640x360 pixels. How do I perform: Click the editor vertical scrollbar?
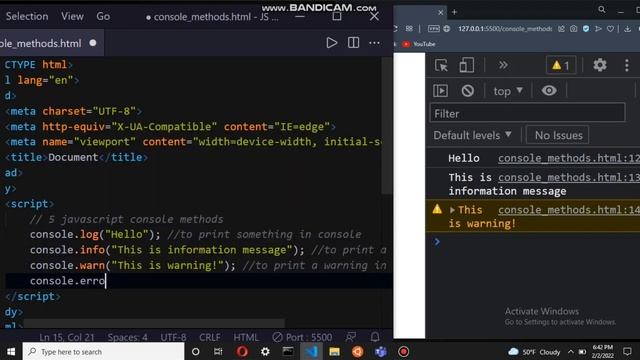387,126
